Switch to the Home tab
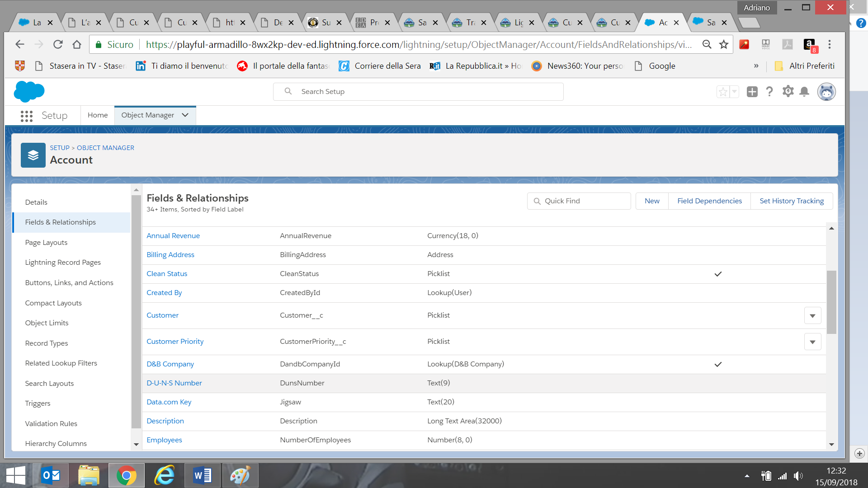The image size is (868, 488). pos(98,115)
